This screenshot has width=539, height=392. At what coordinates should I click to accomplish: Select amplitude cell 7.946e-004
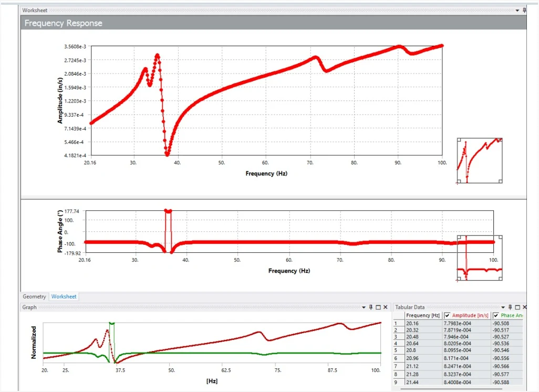click(x=467, y=337)
